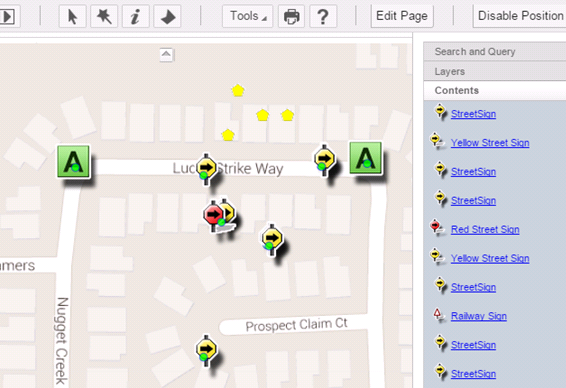
Task: Open the Railway Sign link
Action: [x=479, y=316]
